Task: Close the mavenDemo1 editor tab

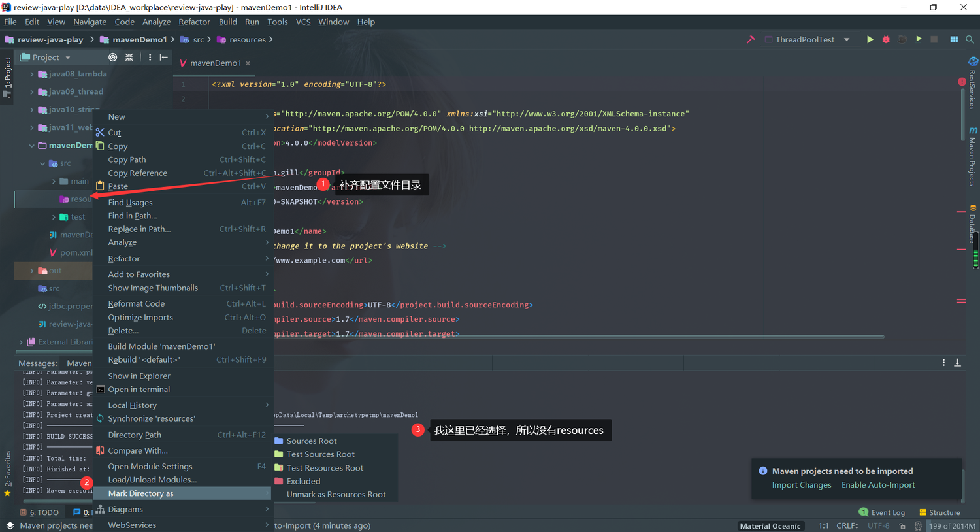Action: click(x=248, y=63)
